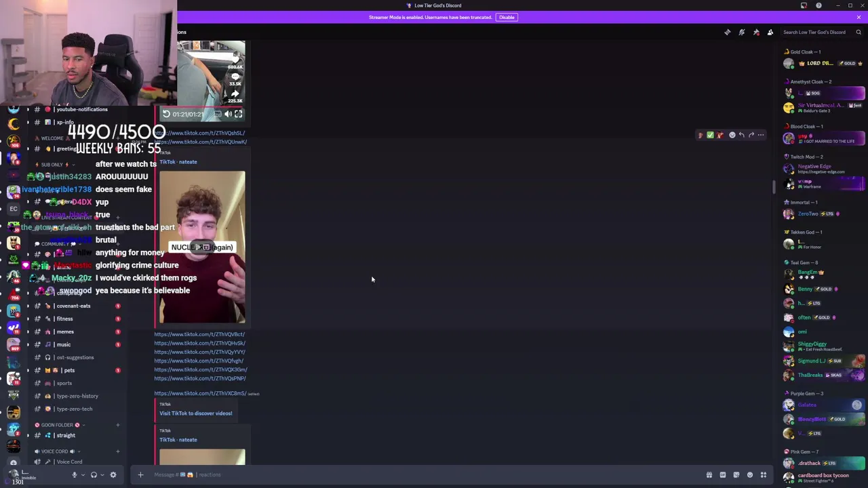Open the sports channel
This screenshot has height=488, width=868.
click(x=77, y=383)
